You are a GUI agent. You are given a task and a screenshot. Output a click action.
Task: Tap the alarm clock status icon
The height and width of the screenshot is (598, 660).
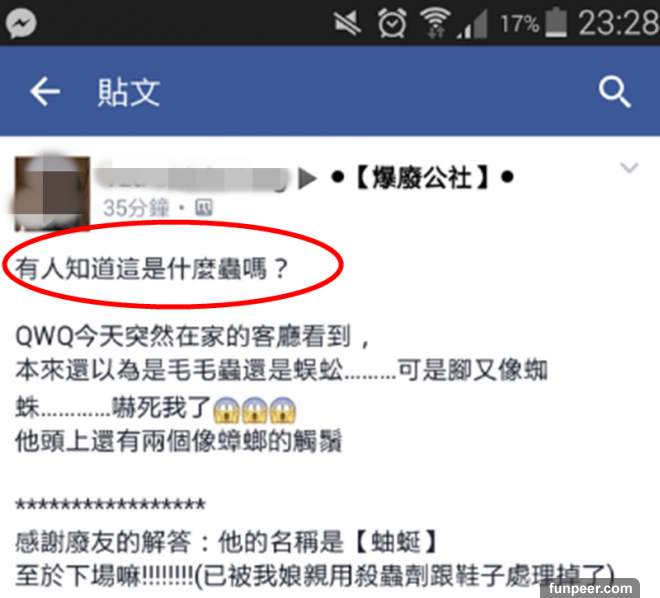(392, 23)
